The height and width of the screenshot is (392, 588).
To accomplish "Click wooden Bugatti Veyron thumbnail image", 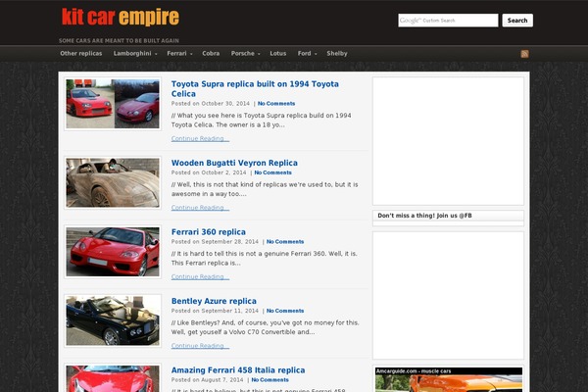I will [113, 182].
